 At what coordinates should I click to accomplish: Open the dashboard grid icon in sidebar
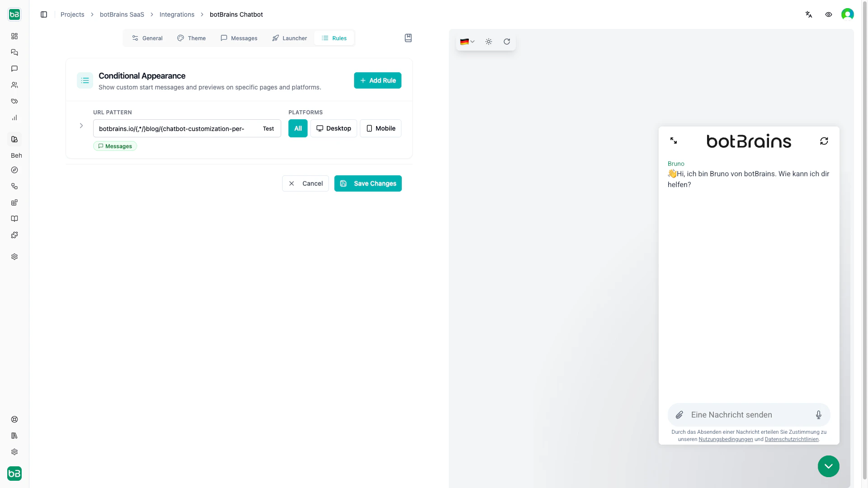pyautogui.click(x=14, y=36)
